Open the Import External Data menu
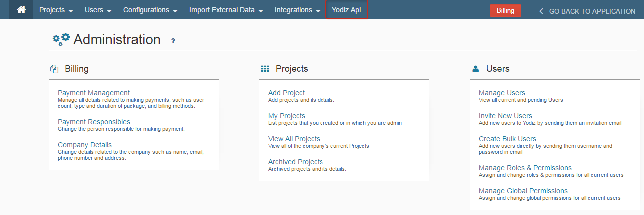 pyautogui.click(x=226, y=10)
